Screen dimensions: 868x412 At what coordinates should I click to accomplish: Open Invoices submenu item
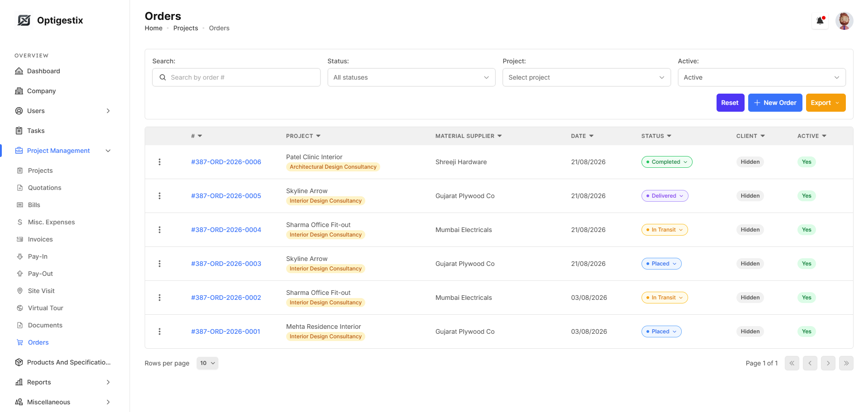click(40, 239)
